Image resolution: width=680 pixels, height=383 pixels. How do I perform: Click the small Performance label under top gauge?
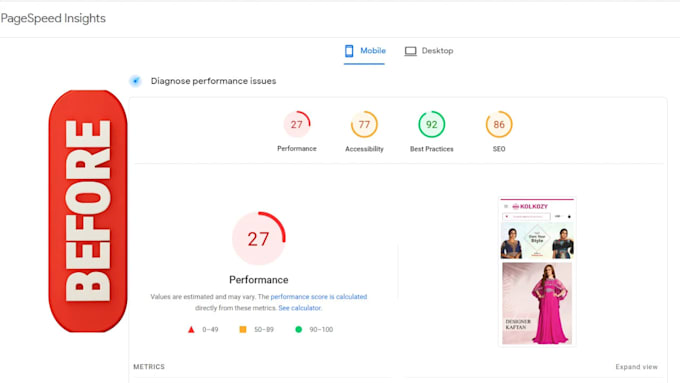[297, 148]
